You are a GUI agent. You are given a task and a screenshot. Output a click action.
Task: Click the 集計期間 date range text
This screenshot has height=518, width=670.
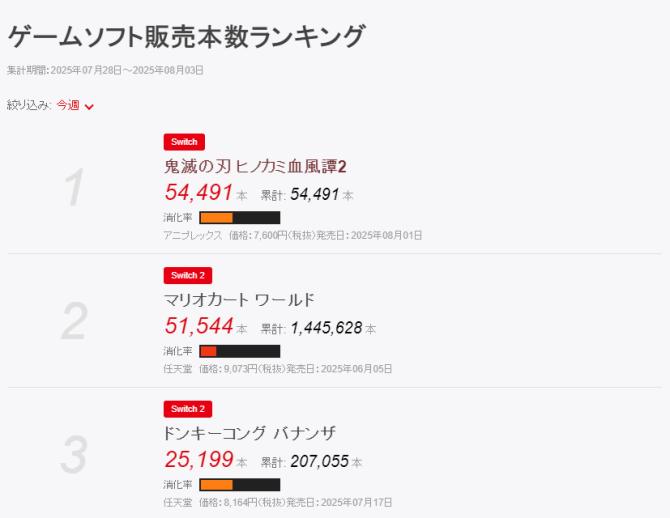tap(104, 69)
